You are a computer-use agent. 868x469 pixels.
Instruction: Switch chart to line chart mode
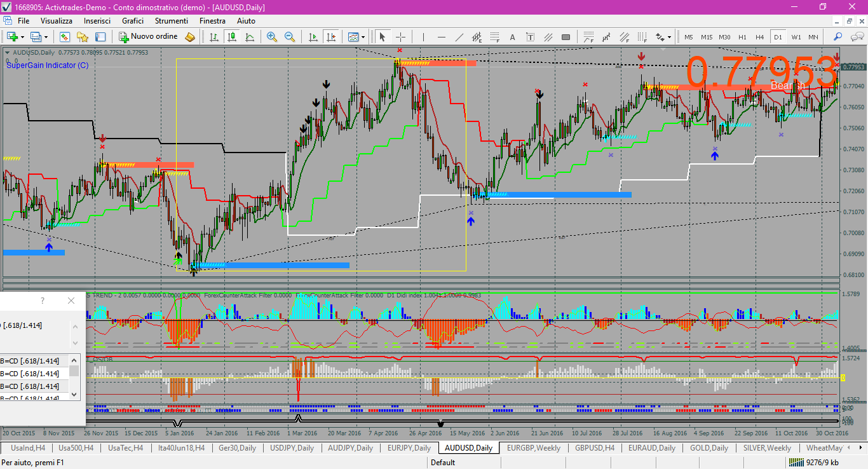coord(250,37)
